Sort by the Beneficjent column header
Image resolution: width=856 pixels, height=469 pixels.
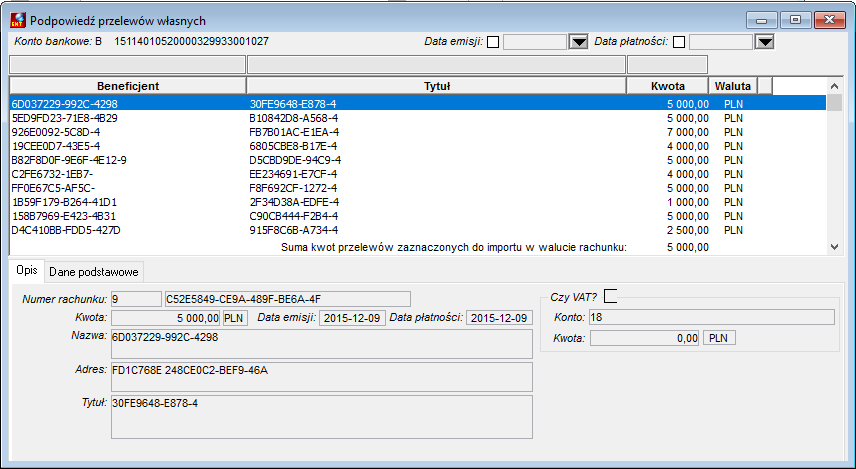click(128, 86)
